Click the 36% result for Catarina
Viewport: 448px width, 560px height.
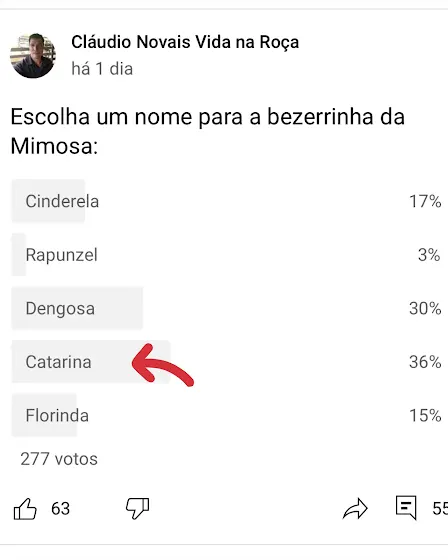(425, 362)
